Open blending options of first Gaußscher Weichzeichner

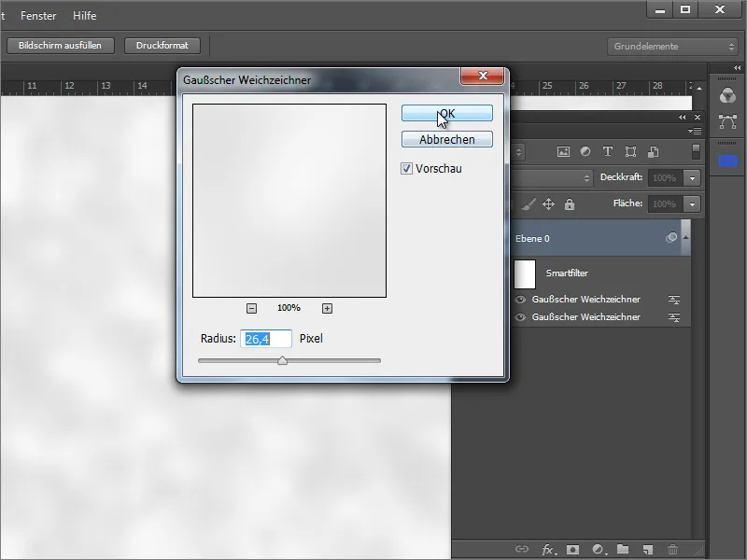pos(674,300)
